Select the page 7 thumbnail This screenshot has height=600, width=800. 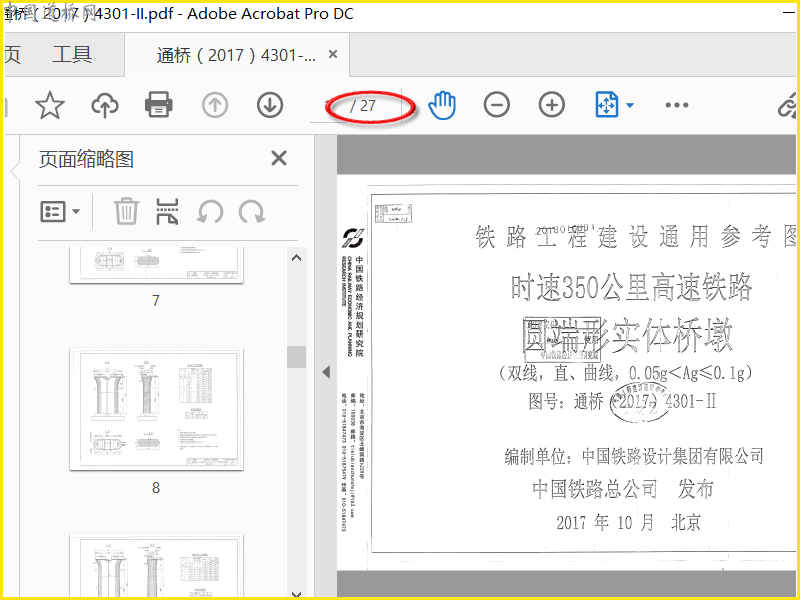tap(156, 265)
